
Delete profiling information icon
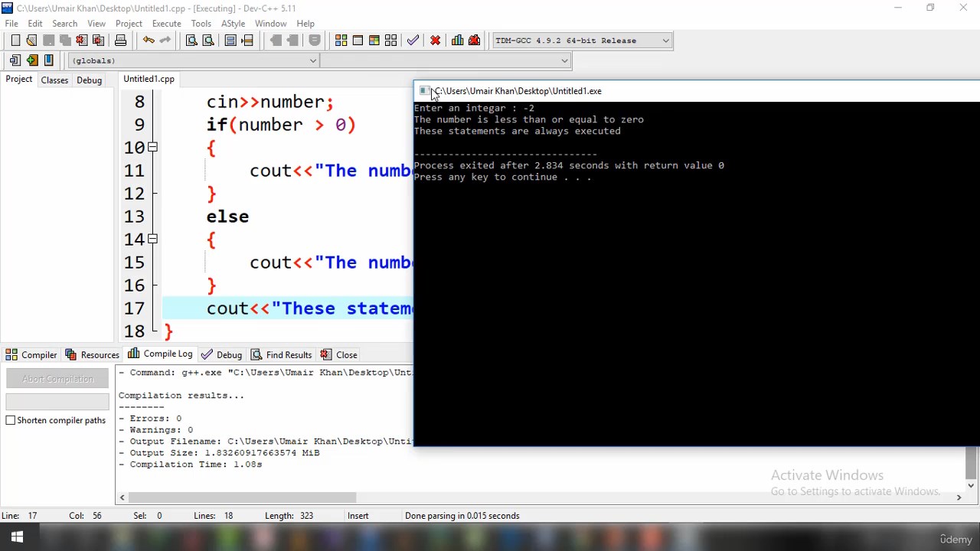click(x=474, y=41)
